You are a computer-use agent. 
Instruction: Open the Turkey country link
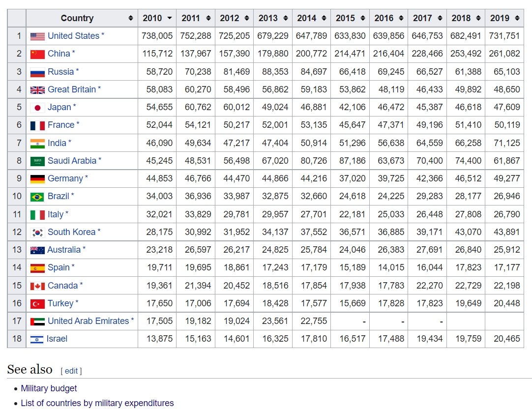pos(60,303)
